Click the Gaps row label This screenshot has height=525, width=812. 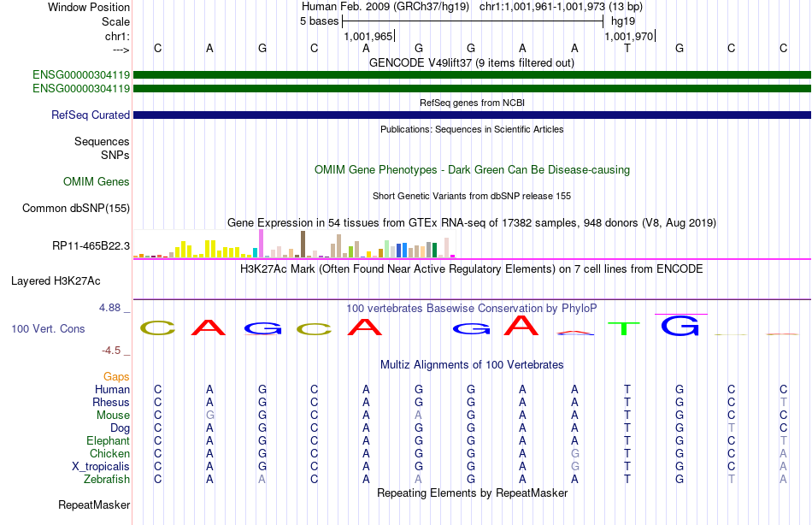[116, 377]
